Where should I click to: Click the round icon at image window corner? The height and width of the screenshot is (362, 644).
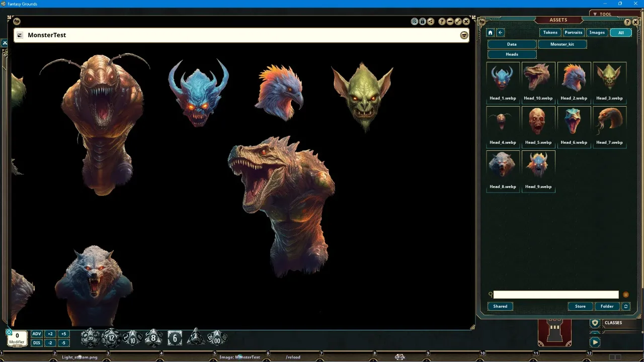point(17,22)
